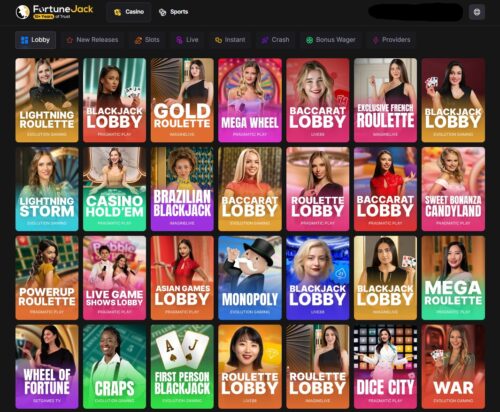Click the FortuneJack logo
Viewport: 500px width, 412px height.
[55, 12]
